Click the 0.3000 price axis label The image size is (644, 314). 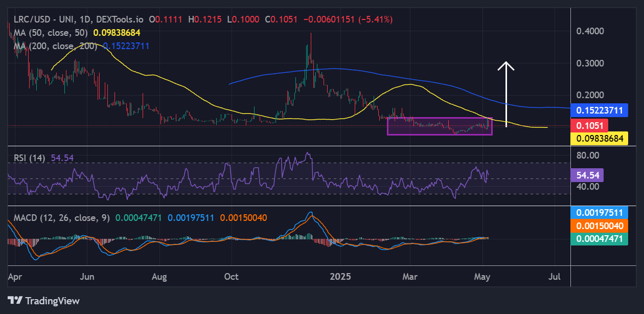tap(590, 63)
